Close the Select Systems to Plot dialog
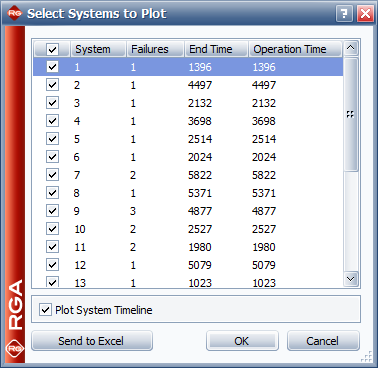This screenshot has height=368, width=378. coord(365,14)
